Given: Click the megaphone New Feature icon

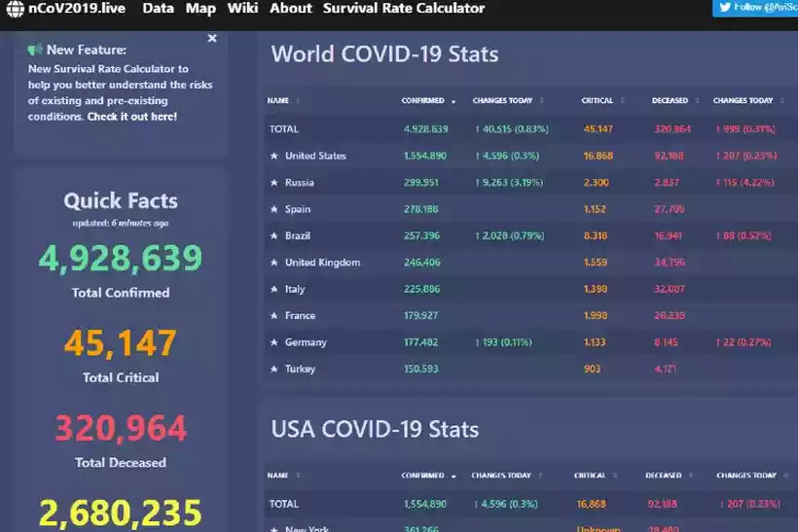Looking at the screenshot, I should pyautogui.click(x=35, y=50).
